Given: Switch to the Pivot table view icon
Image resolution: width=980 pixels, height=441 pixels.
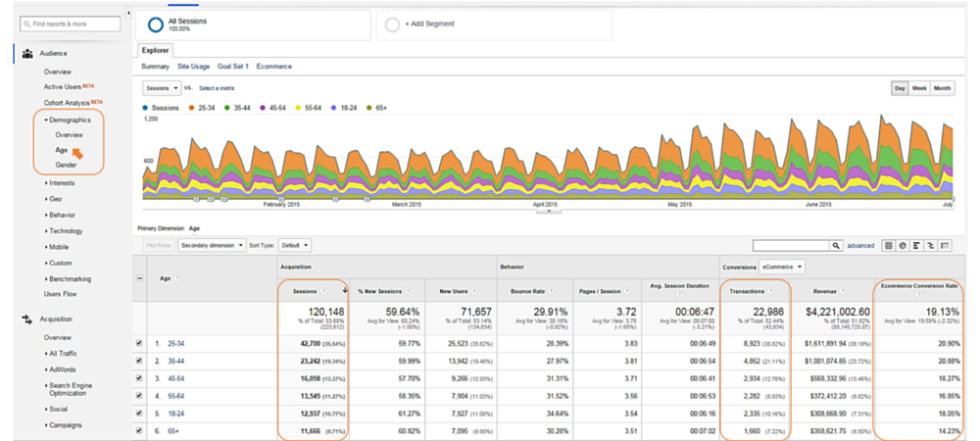Looking at the screenshot, I should coord(945,246).
